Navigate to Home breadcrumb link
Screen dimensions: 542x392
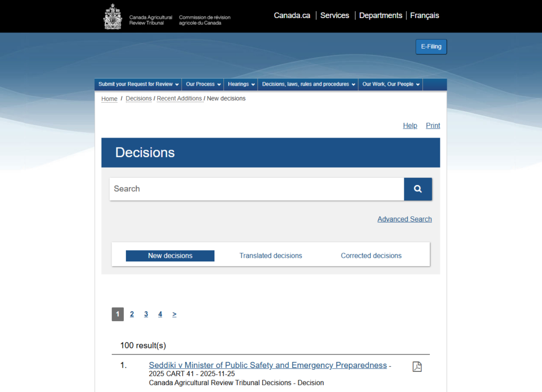[110, 99]
